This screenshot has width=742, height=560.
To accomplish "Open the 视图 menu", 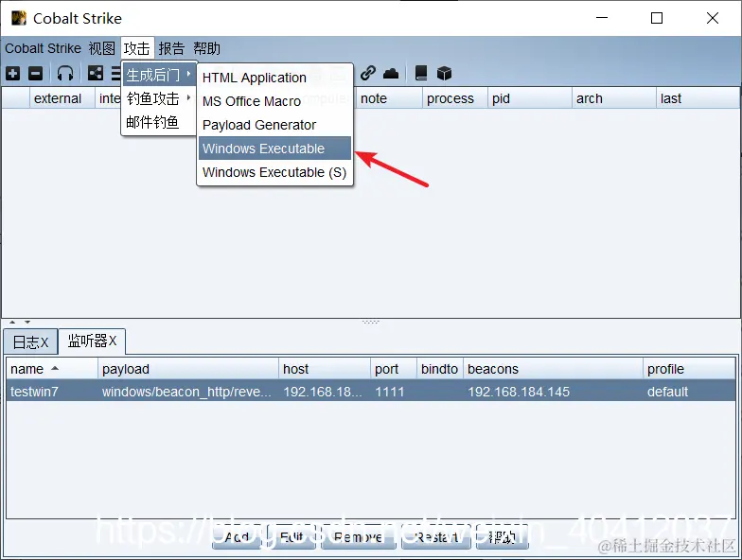I will click(x=102, y=48).
